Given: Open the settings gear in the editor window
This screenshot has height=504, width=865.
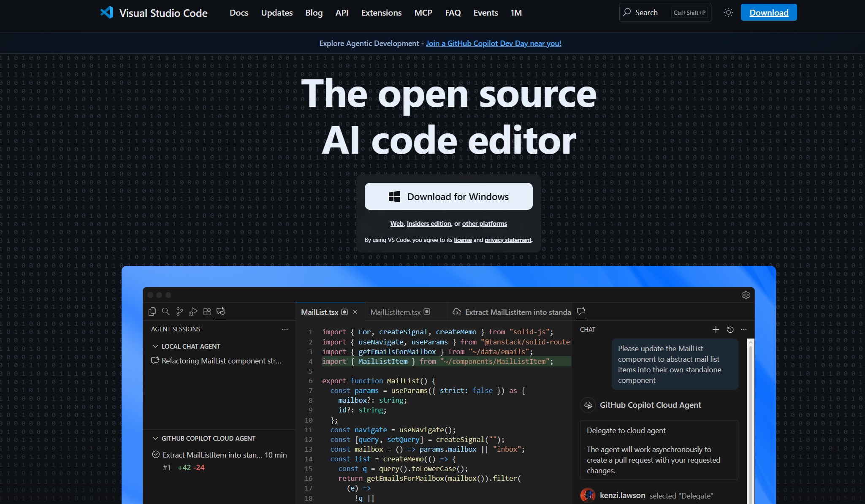Looking at the screenshot, I should [746, 295].
